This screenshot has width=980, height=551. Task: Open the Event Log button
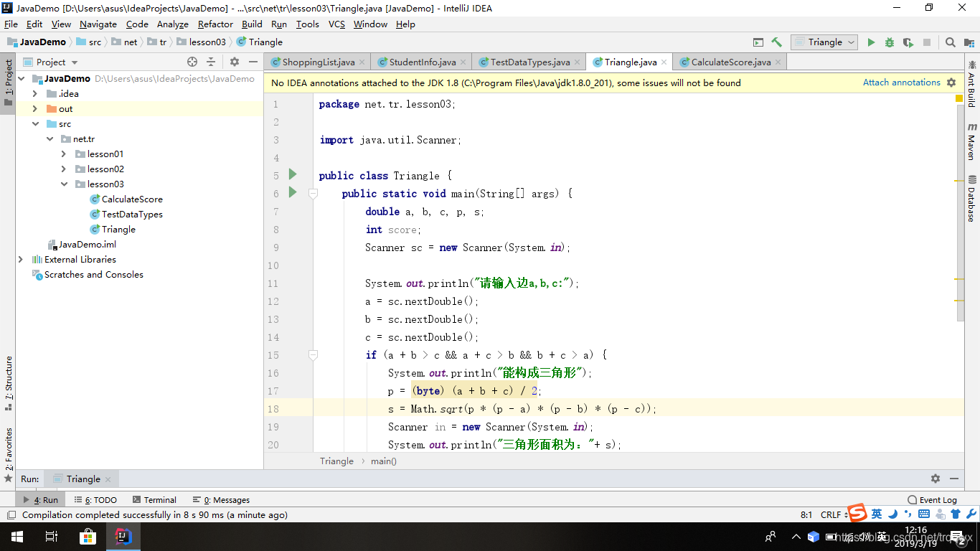pyautogui.click(x=932, y=500)
